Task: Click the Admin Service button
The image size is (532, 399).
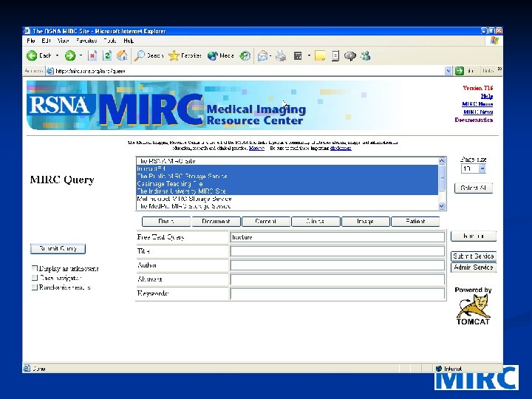Action: coord(474,267)
